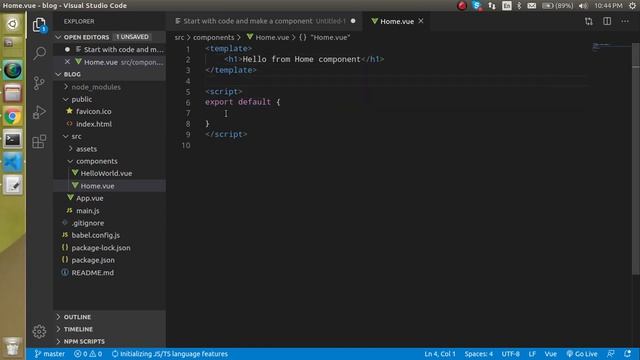The height and width of the screenshot is (360, 640).
Task: Open the trash in Ubuntu dock
Action: click(13, 346)
